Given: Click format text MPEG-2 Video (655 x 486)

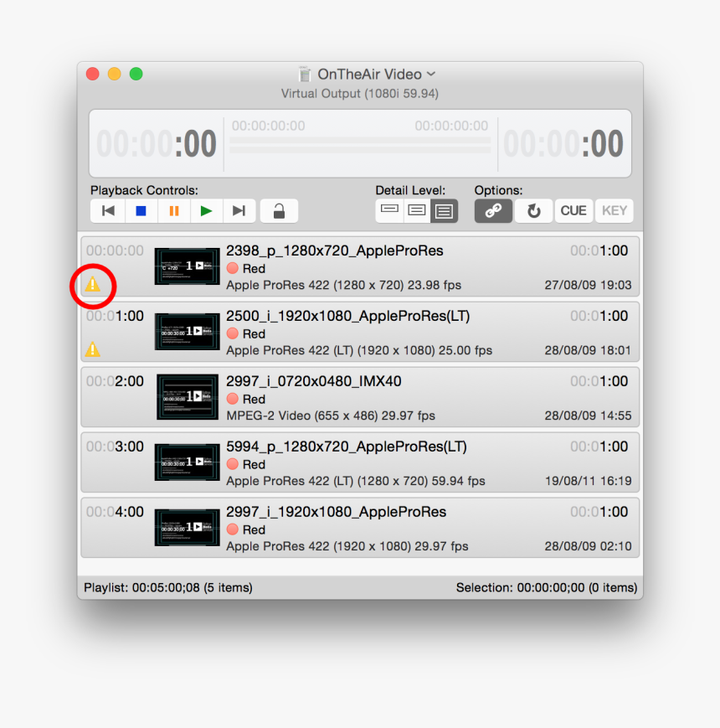Looking at the screenshot, I should pyautogui.click(x=331, y=416).
